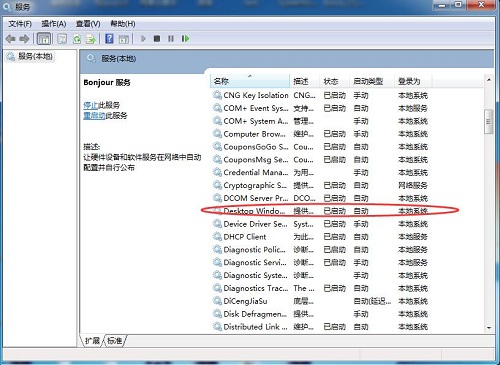Sort by the 状态 column header
Image resolution: width=500 pixels, height=365 pixels.
pyautogui.click(x=334, y=81)
